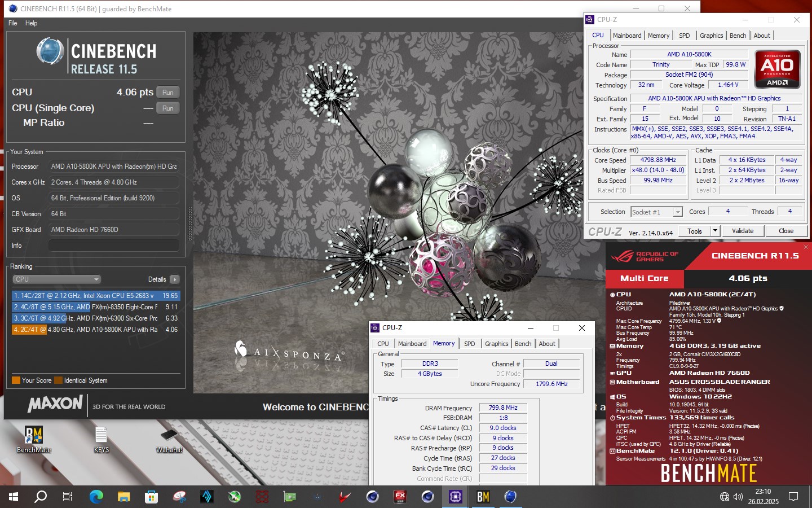Launch Microsoft Edge from the taskbar

[96, 497]
